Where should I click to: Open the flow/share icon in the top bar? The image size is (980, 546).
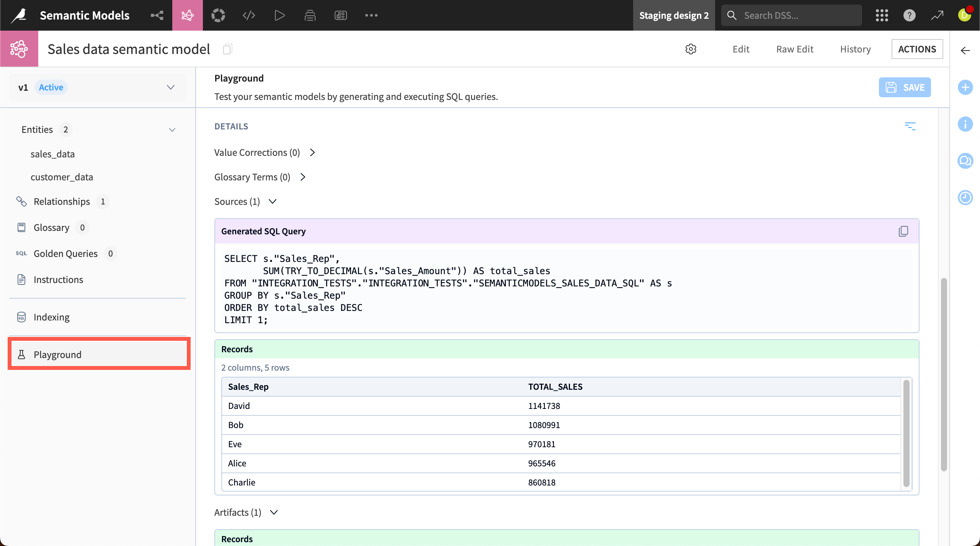point(157,15)
